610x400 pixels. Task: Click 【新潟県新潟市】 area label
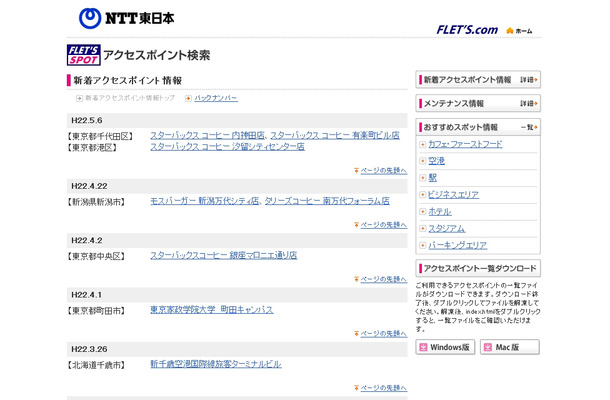tap(96, 202)
